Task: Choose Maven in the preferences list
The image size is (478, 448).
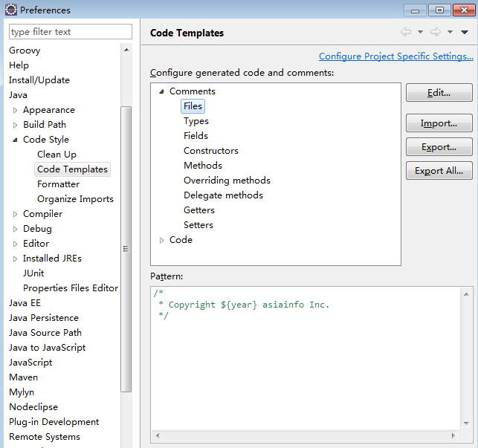Action: (x=22, y=377)
